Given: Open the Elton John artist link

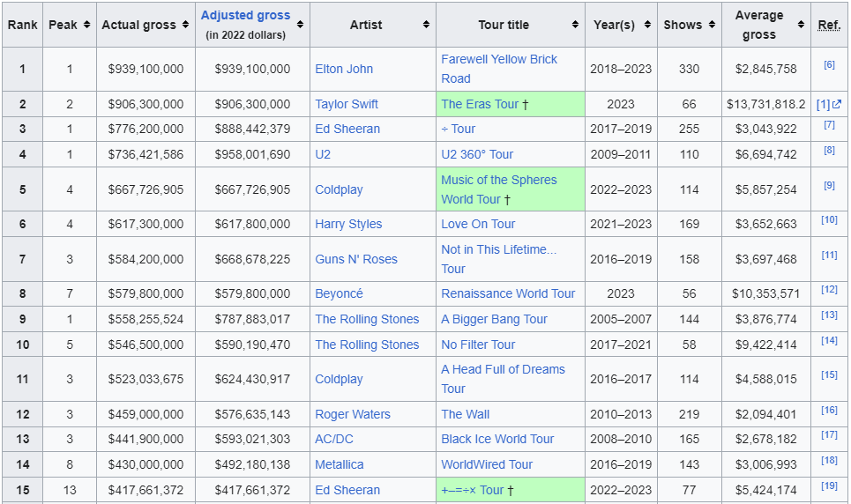Looking at the screenshot, I should pos(344,69).
